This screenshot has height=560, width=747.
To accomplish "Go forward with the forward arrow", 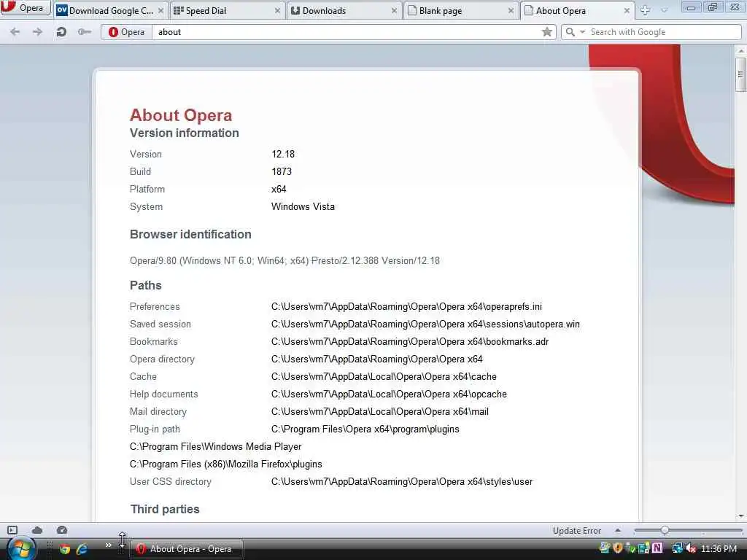I will tap(38, 32).
